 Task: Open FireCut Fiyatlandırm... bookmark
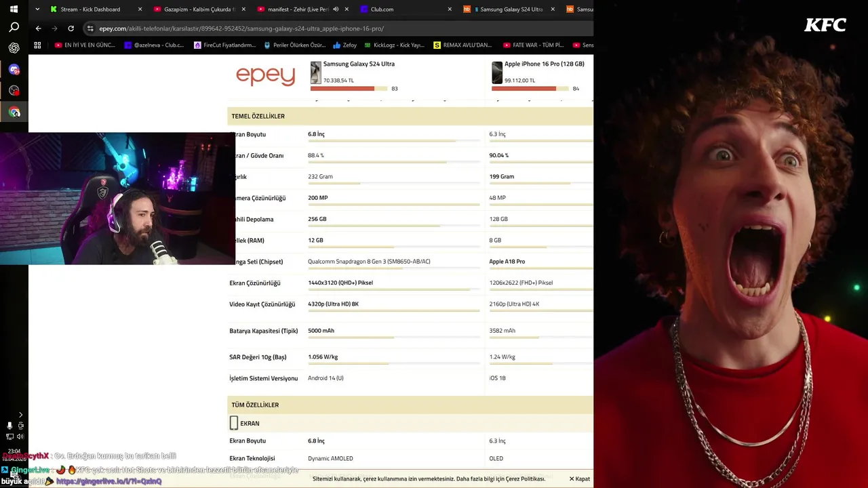tap(224, 45)
